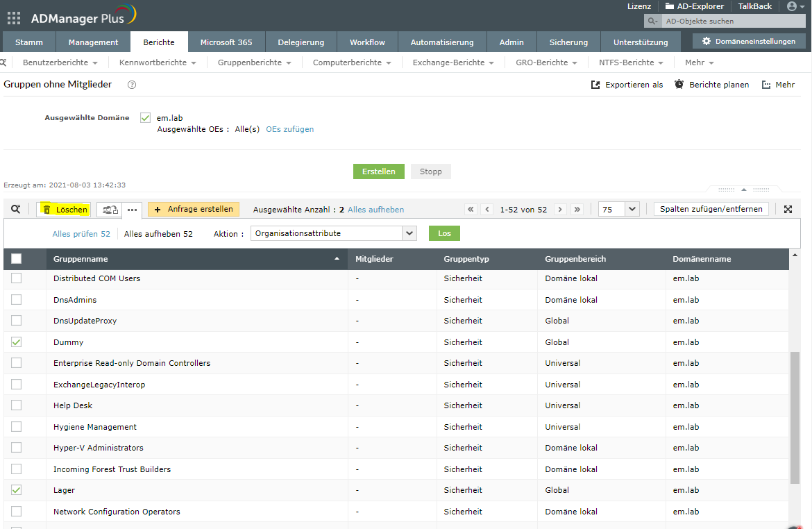The height and width of the screenshot is (529, 812).
Task: Click Exportieren als export option
Action: pos(627,85)
